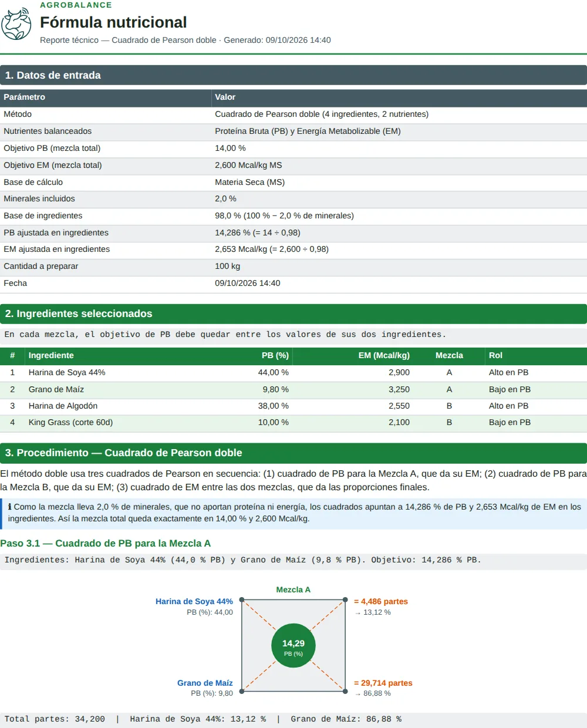
Task: Click the "EM (Mcal/kg)" column header
Action: point(384,355)
